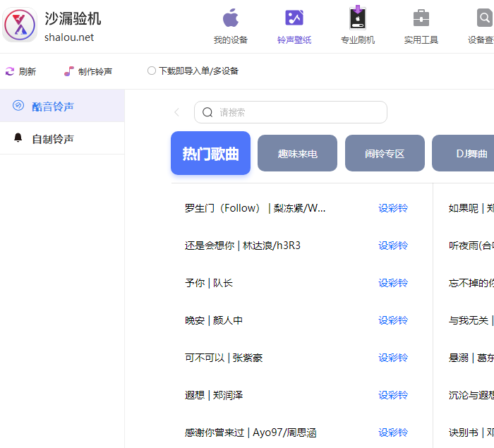Select song 悬溺 in right column
The image size is (494, 448).
point(471,358)
